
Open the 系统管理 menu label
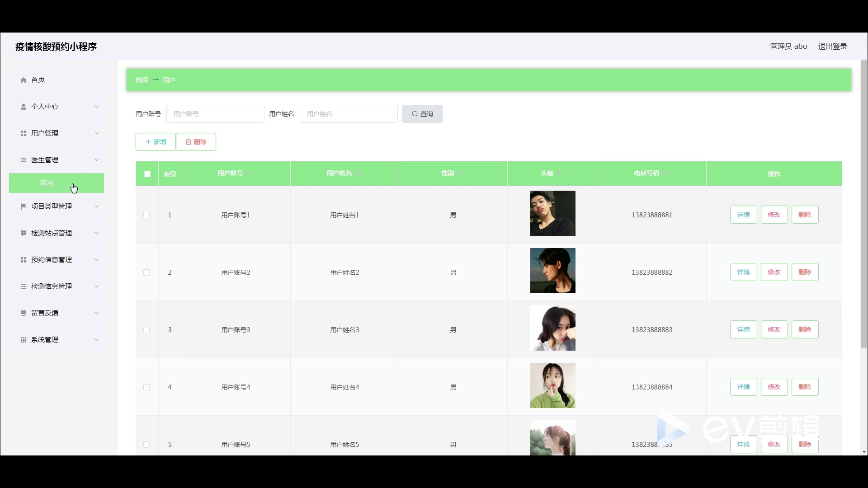click(45, 340)
